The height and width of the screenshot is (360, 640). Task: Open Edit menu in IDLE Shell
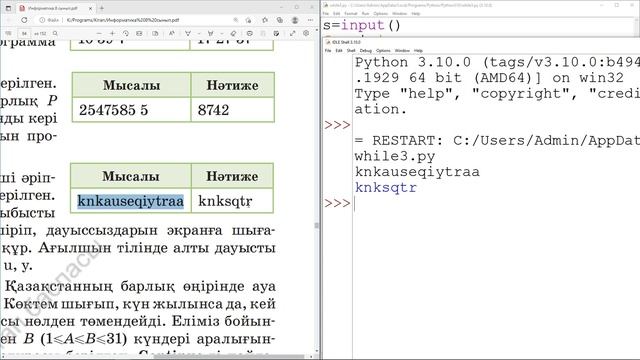pyautogui.click(x=339, y=51)
